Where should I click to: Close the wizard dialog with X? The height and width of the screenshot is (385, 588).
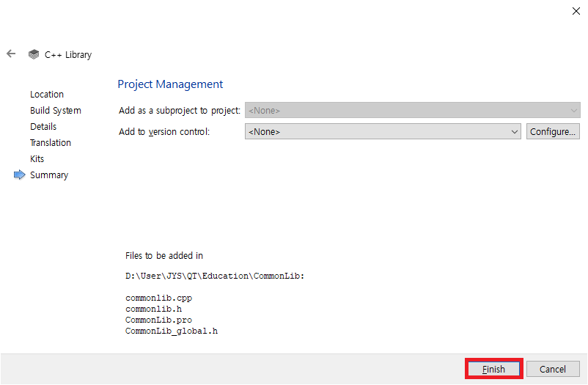point(576,11)
